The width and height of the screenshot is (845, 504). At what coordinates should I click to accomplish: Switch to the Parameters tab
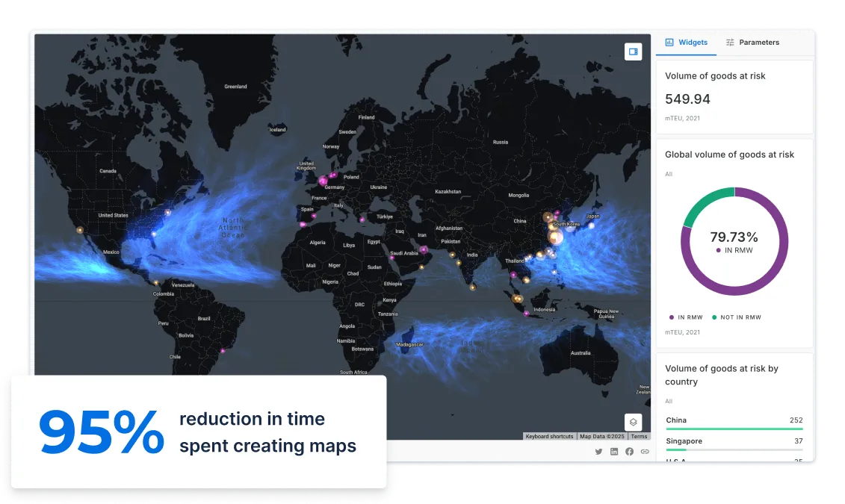[752, 43]
